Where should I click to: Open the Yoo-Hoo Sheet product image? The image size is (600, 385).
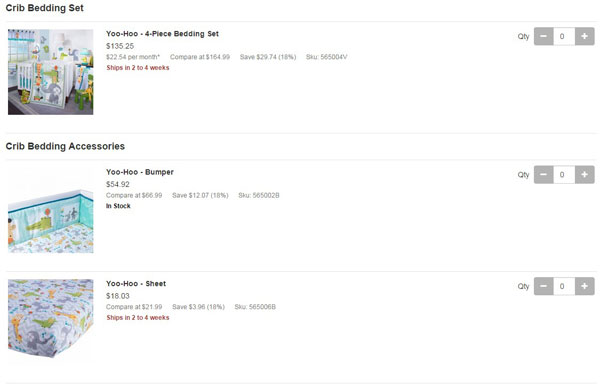(x=51, y=320)
